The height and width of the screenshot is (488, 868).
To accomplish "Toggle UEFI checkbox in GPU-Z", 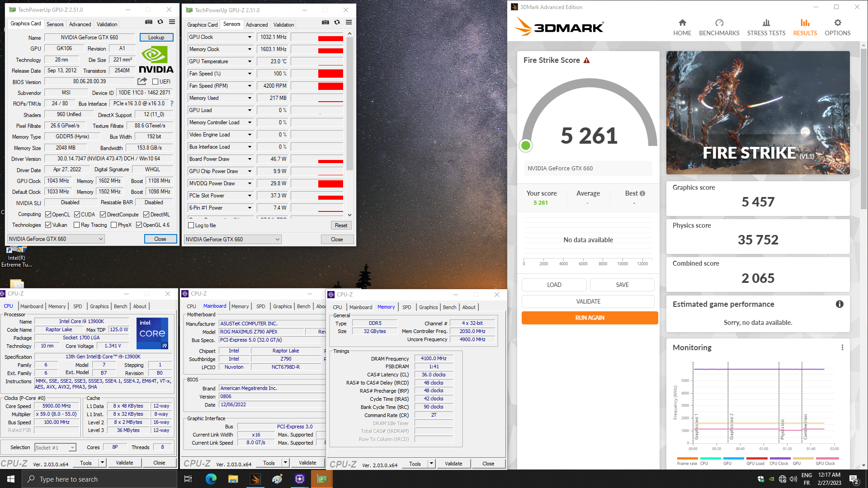I will pyautogui.click(x=155, y=82).
